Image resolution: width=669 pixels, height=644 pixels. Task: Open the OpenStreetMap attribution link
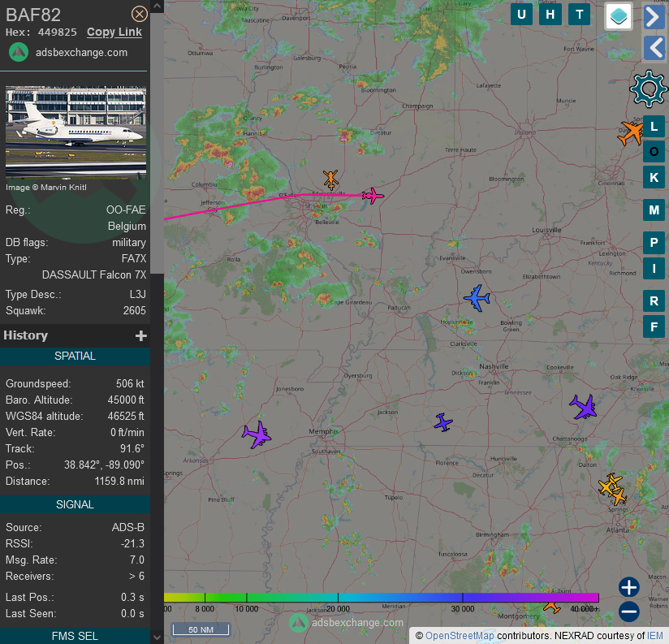(460, 635)
